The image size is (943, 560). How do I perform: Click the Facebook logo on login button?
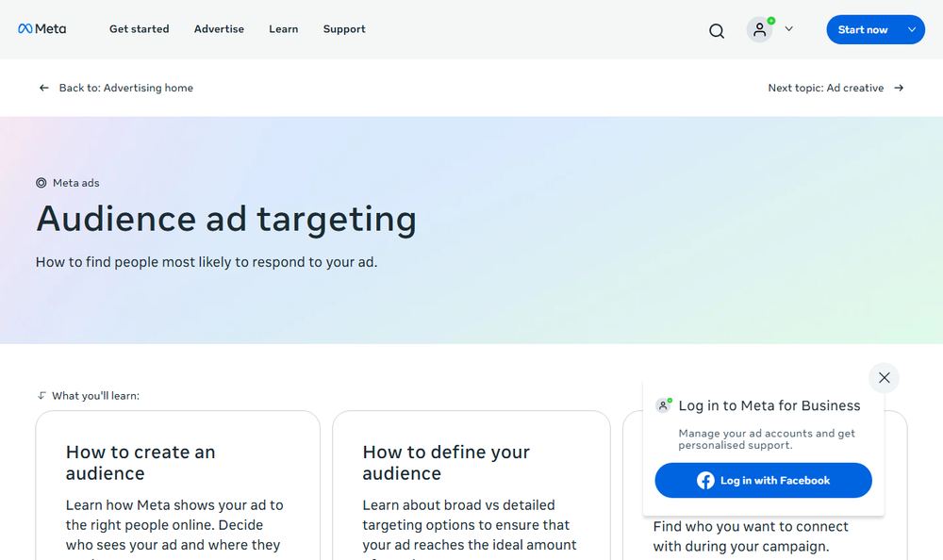[x=705, y=480]
